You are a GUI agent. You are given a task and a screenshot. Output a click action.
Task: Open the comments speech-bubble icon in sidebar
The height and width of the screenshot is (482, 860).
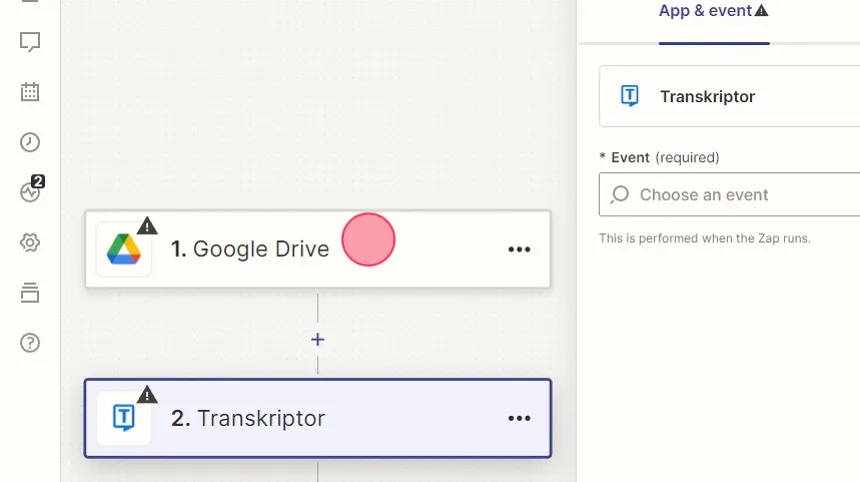(30, 42)
